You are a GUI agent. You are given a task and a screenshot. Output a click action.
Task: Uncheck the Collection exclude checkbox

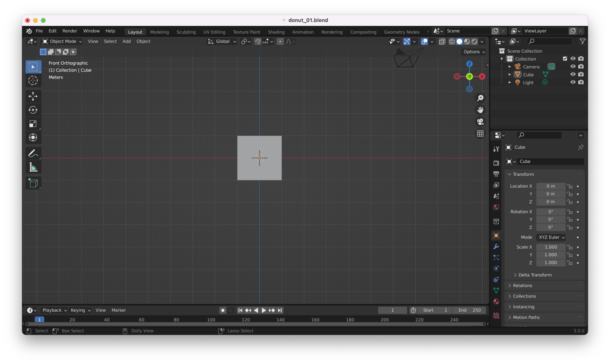point(565,59)
